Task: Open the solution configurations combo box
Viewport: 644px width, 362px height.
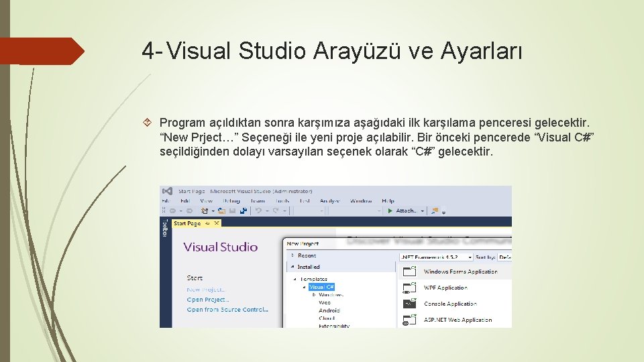Action: point(310,211)
